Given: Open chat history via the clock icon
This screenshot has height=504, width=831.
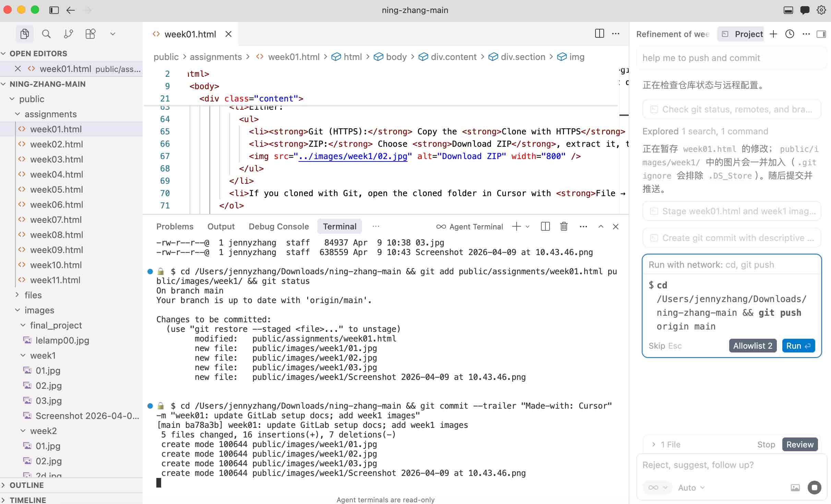Looking at the screenshot, I should pos(789,34).
